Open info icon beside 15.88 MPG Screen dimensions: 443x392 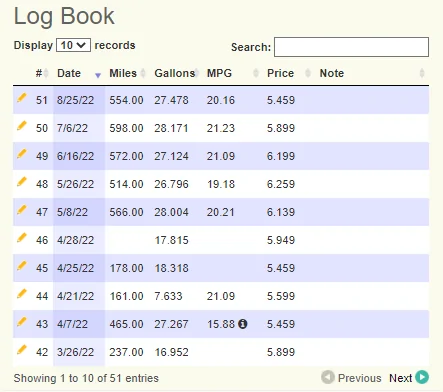[243, 324]
